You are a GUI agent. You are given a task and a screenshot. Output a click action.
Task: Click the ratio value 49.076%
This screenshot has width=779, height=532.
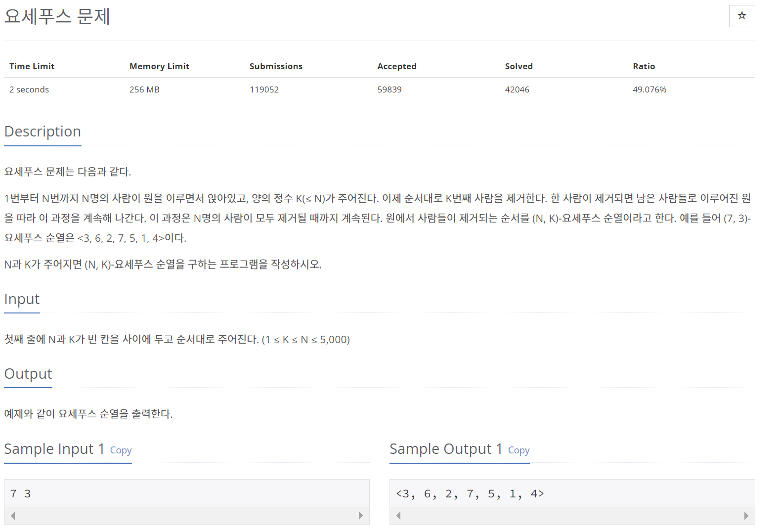click(649, 89)
